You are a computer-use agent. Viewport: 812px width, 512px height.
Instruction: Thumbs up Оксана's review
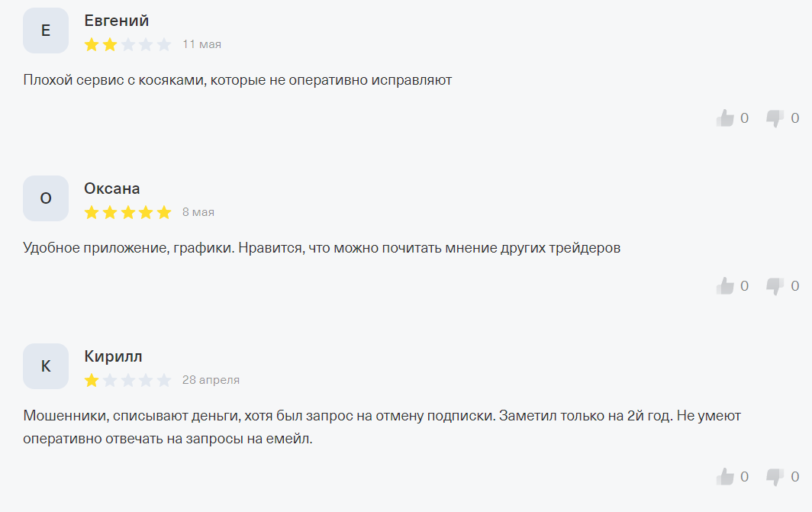[x=725, y=286]
